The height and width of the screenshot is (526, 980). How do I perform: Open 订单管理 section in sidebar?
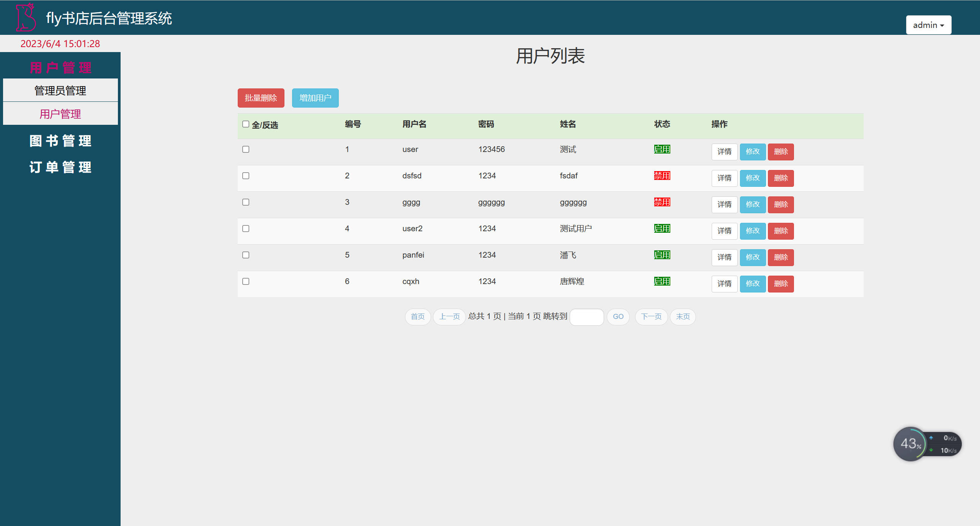coord(60,167)
